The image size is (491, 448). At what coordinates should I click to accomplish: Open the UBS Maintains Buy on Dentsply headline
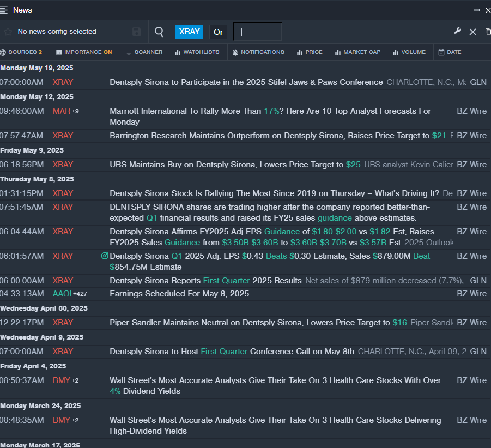point(235,165)
